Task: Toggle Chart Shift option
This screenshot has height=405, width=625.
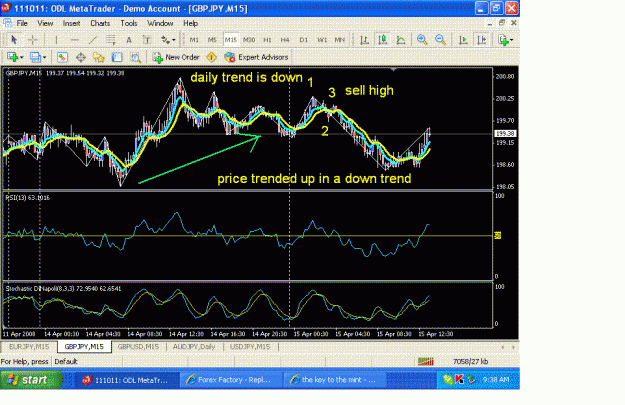Action: click(482, 40)
